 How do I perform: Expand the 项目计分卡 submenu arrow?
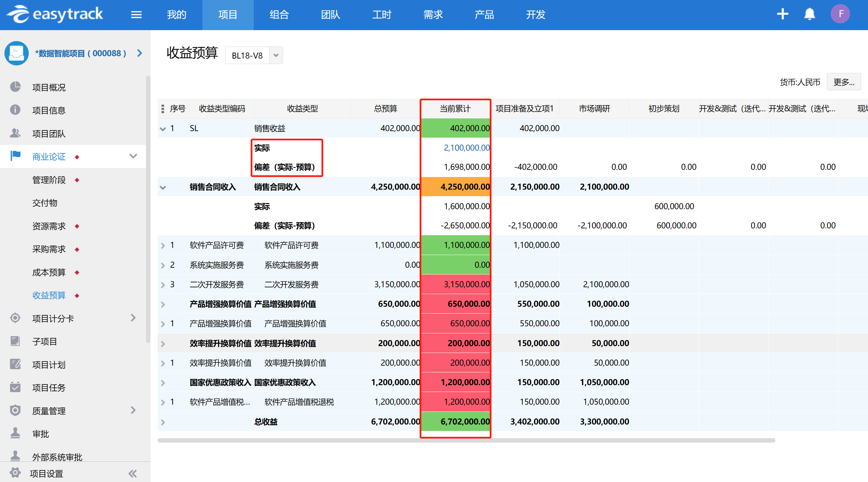133,318
